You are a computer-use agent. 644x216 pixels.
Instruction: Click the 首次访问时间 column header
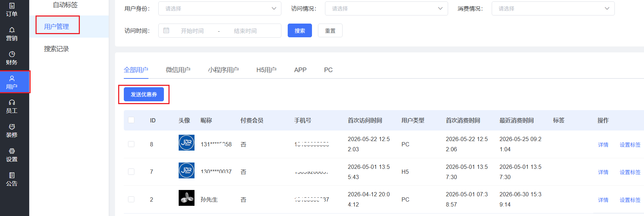click(365, 120)
